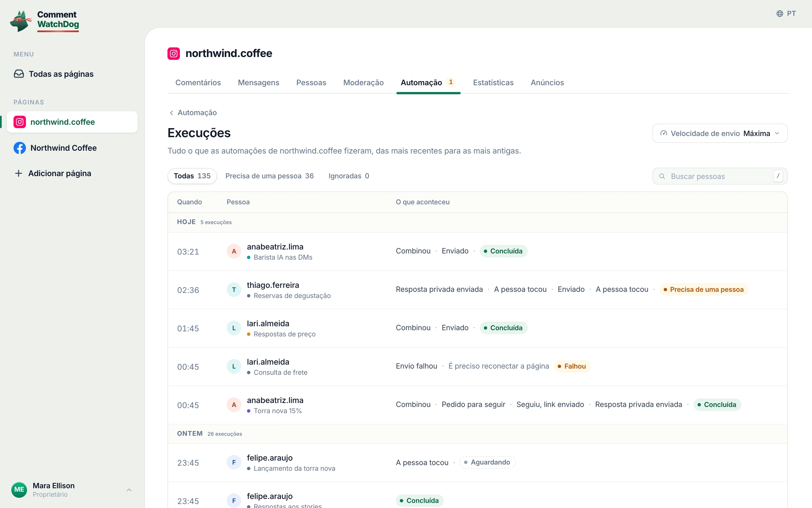Switch to the Mensagens tab
The width and height of the screenshot is (812, 508).
click(258, 83)
